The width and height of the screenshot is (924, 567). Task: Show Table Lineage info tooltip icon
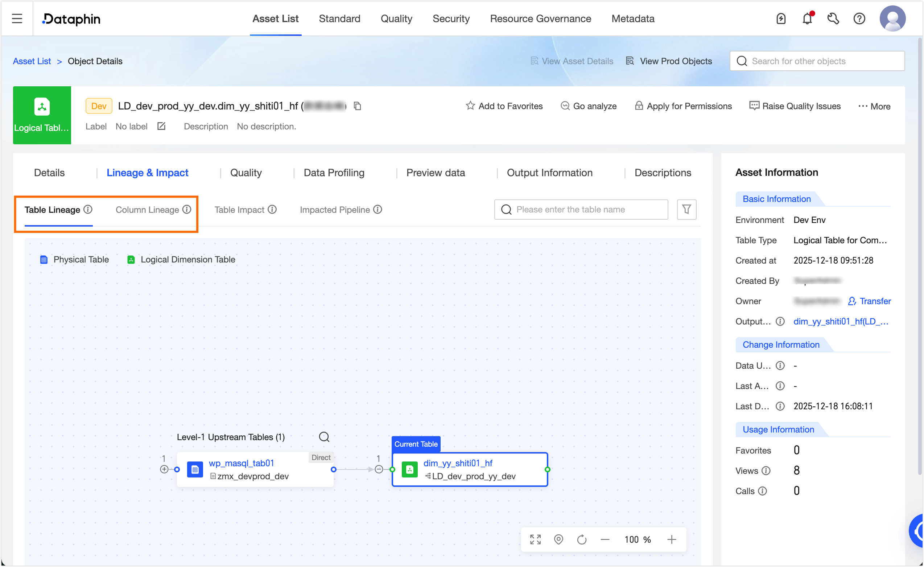[x=88, y=209]
